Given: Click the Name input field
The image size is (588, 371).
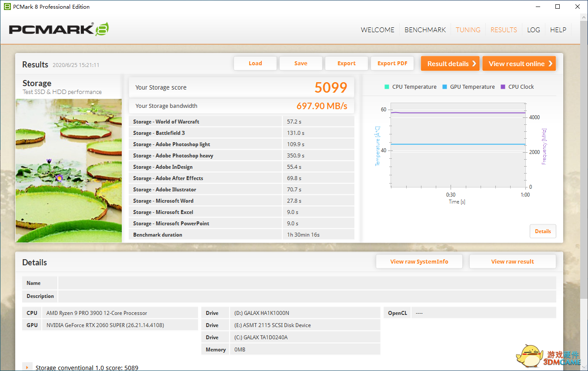Looking at the screenshot, I should click(307, 283).
